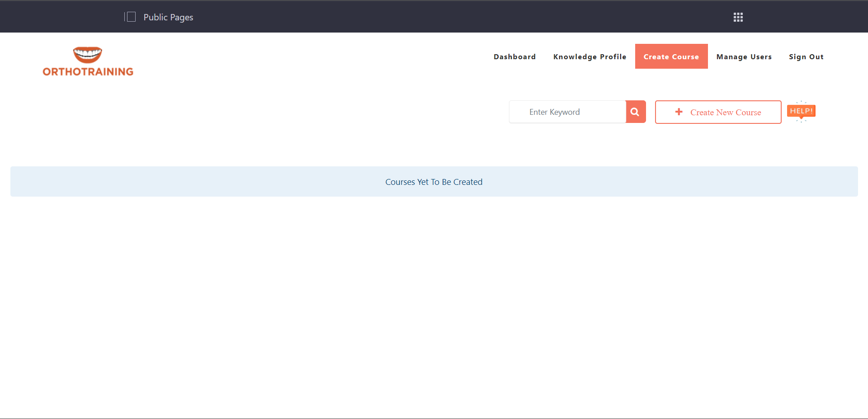The height and width of the screenshot is (419, 868).
Task: Click the plus icon beside Create New Course
Action: click(x=679, y=112)
